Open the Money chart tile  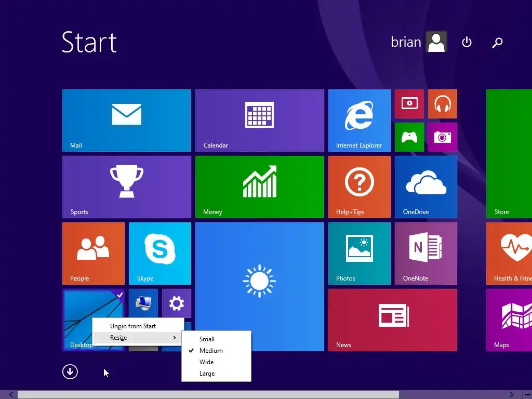click(260, 187)
